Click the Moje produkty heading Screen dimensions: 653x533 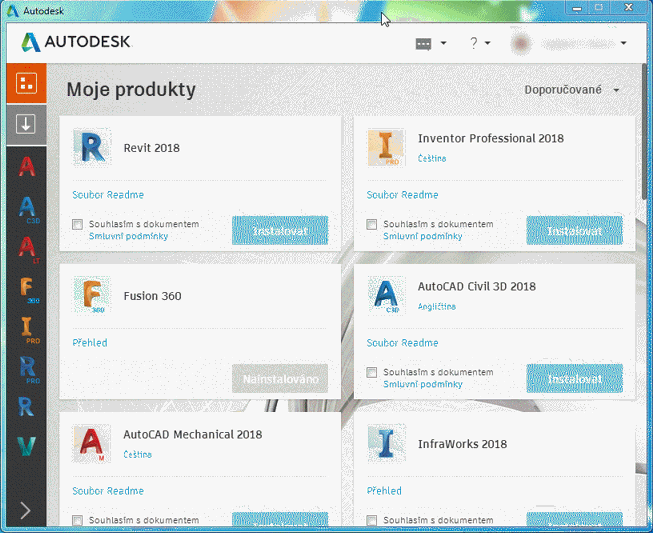[x=131, y=90]
